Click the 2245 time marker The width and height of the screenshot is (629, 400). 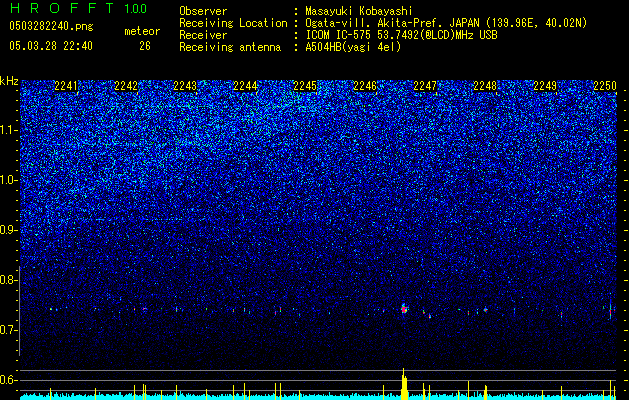click(305, 86)
